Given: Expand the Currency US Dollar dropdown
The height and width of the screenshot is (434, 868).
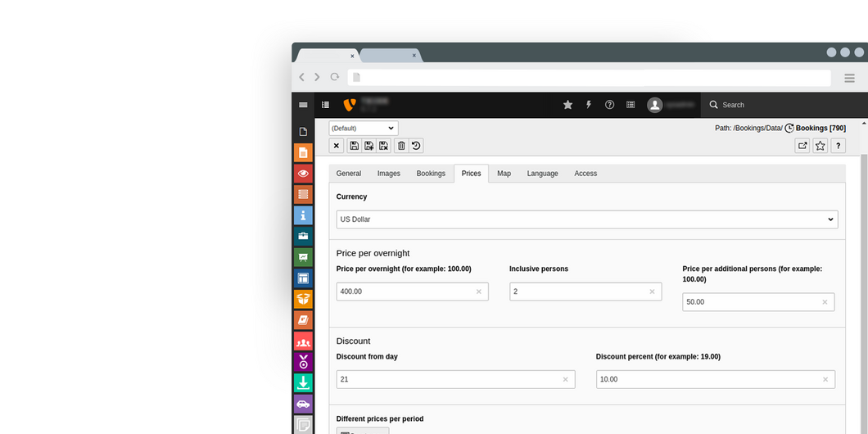Looking at the screenshot, I should click(586, 219).
